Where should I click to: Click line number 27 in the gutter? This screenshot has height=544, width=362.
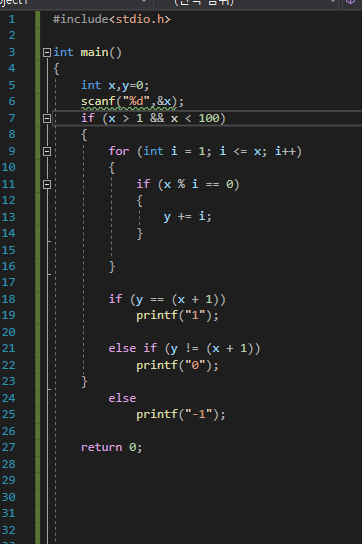8,447
